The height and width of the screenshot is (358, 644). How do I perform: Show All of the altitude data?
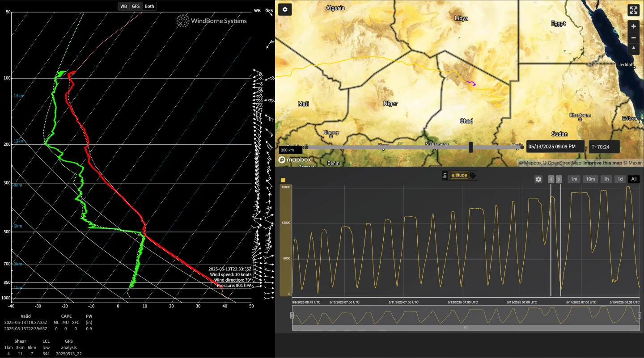click(634, 179)
